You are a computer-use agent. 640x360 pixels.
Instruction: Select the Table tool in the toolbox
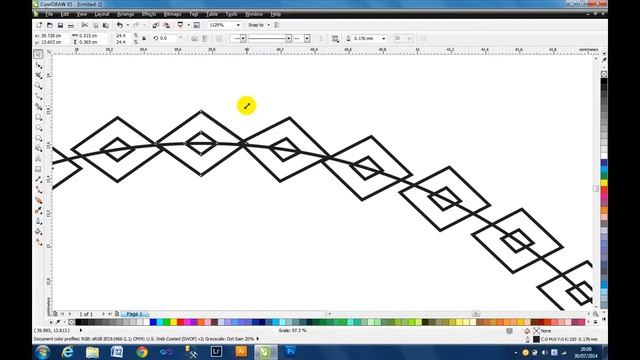coord(38,169)
